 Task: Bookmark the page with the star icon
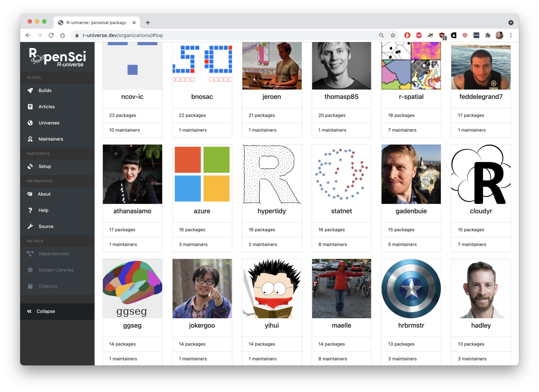click(393, 35)
